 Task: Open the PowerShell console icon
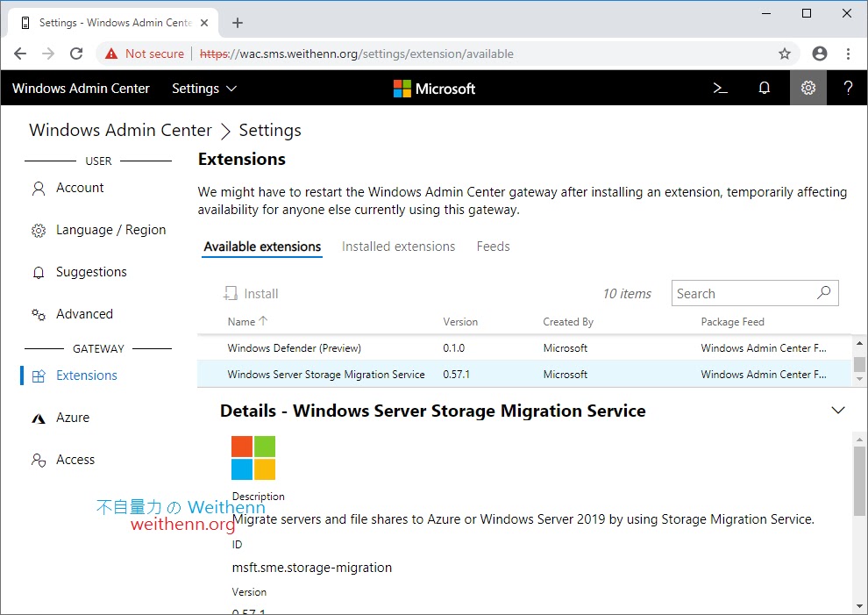point(721,89)
